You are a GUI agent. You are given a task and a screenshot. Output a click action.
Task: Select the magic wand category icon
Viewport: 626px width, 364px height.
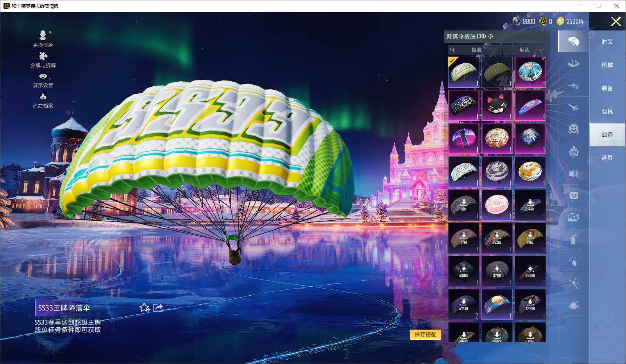pyautogui.click(x=573, y=283)
